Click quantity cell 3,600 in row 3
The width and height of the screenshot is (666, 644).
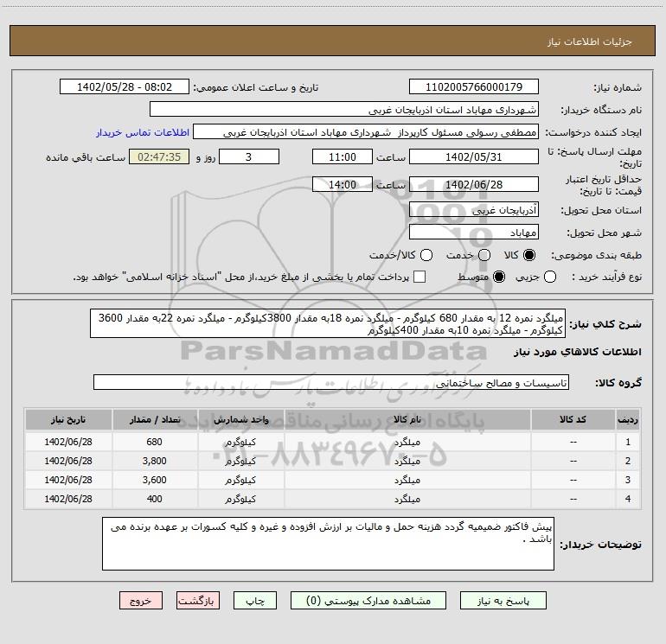155,480
